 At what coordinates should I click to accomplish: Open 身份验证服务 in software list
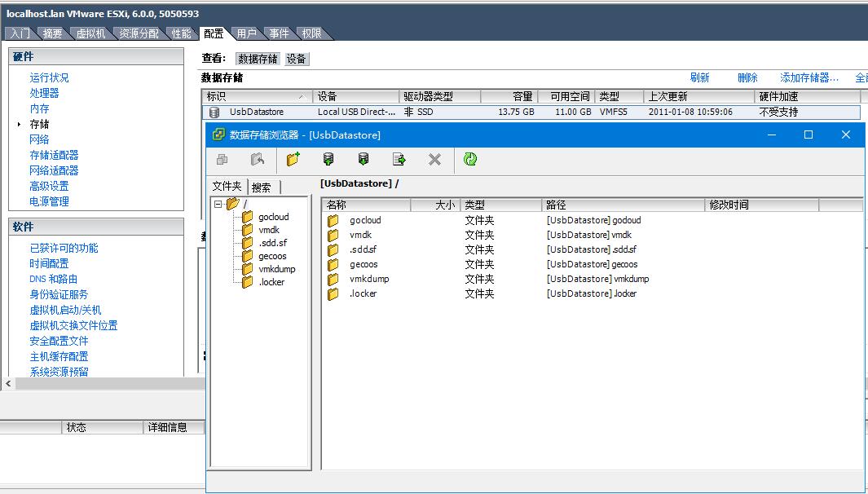[x=59, y=294]
